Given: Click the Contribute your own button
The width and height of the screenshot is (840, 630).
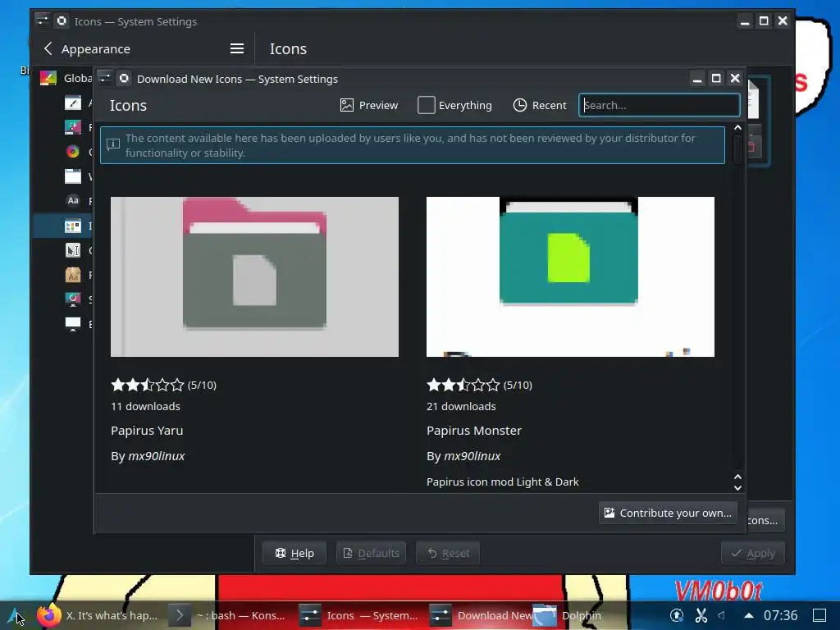Looking at the screenshot, I should (x=668, y=513).
